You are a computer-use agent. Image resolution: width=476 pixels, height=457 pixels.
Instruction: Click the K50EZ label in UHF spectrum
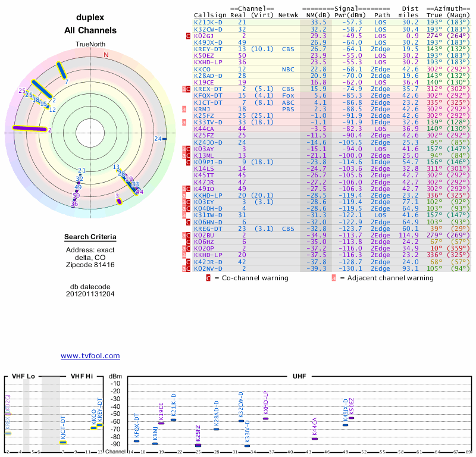[351, 406]
